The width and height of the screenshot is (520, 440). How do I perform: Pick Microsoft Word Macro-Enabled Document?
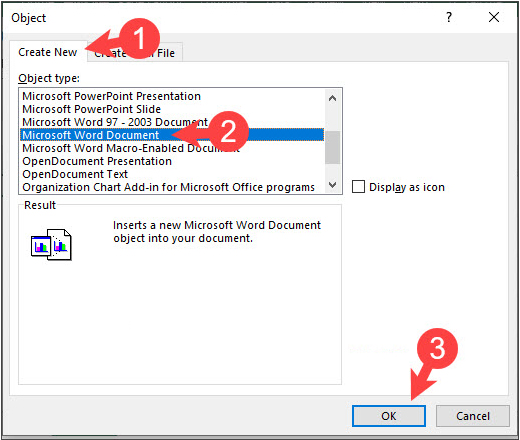pyautogui.click(x=172, y=148)
